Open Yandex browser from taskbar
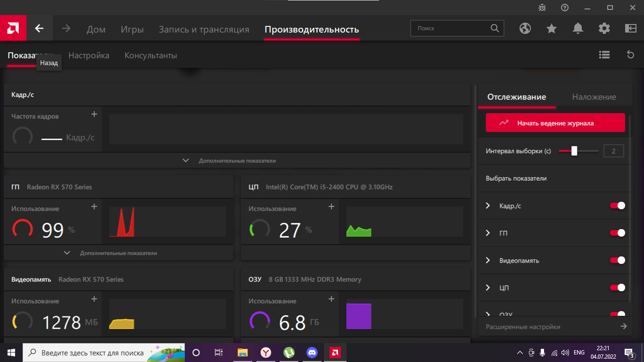 (x=266, y=352)
